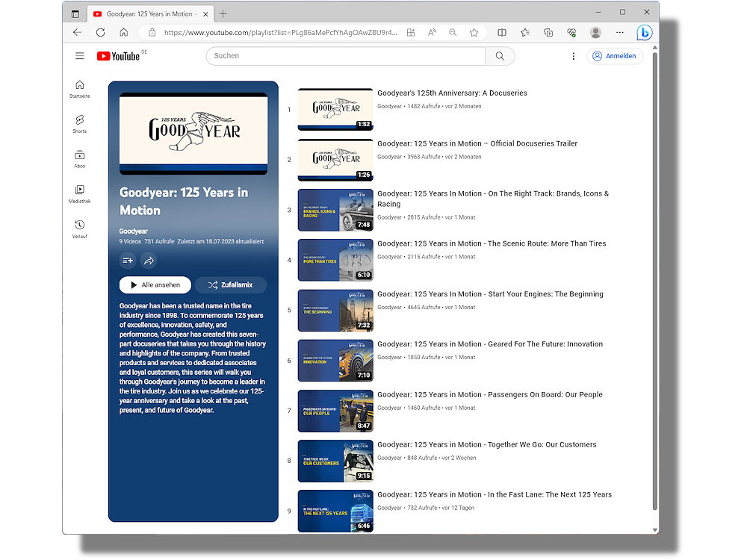Screen dimensions: 747x560
Task: Open the Collections icon in toolbar
Action: (x=548, y=32)
